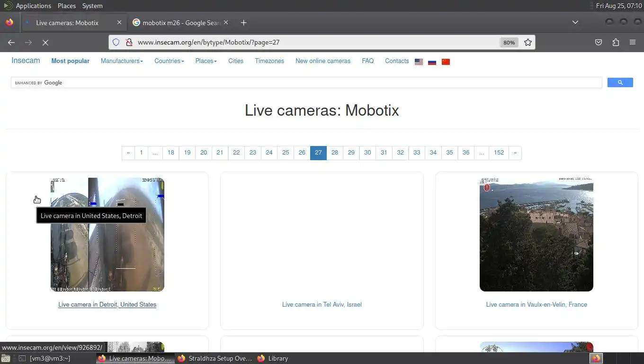644x364 pixels.
Task: Go to next page with » arrow
Action: [x=515, y=153]
